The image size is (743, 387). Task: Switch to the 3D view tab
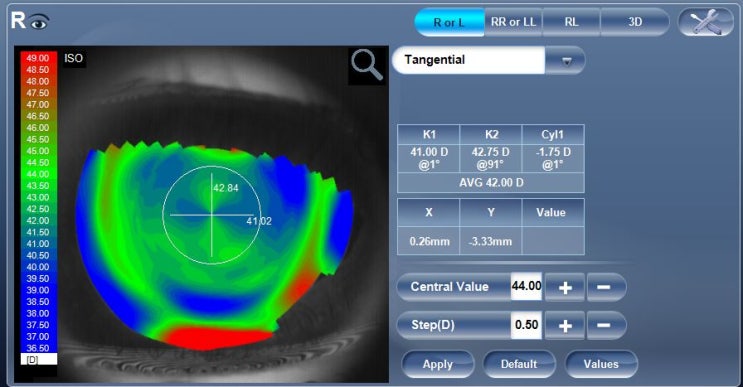(x=635, y=22)
